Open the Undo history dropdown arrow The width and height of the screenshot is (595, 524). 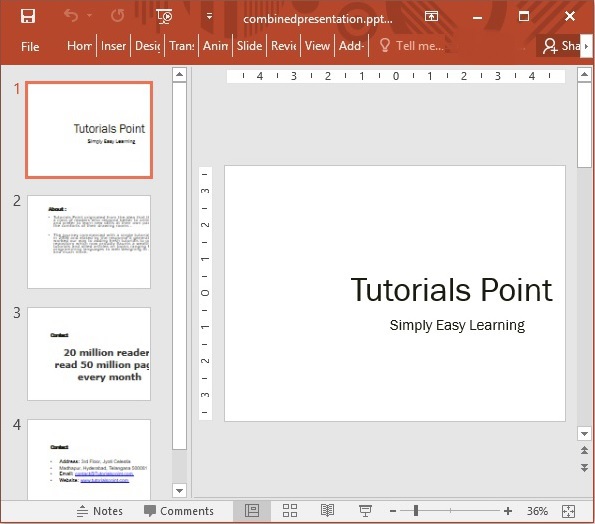[89, 16]
